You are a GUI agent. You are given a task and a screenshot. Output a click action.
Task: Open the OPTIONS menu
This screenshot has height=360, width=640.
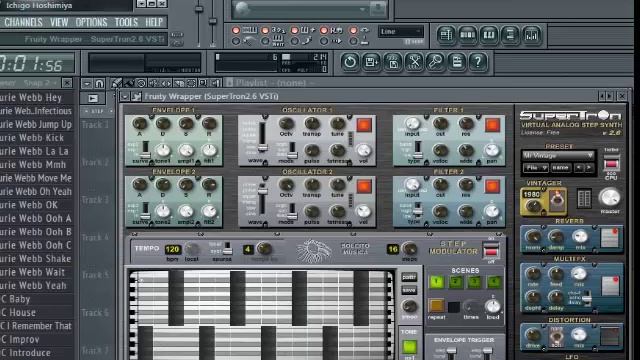click(91, 22)
